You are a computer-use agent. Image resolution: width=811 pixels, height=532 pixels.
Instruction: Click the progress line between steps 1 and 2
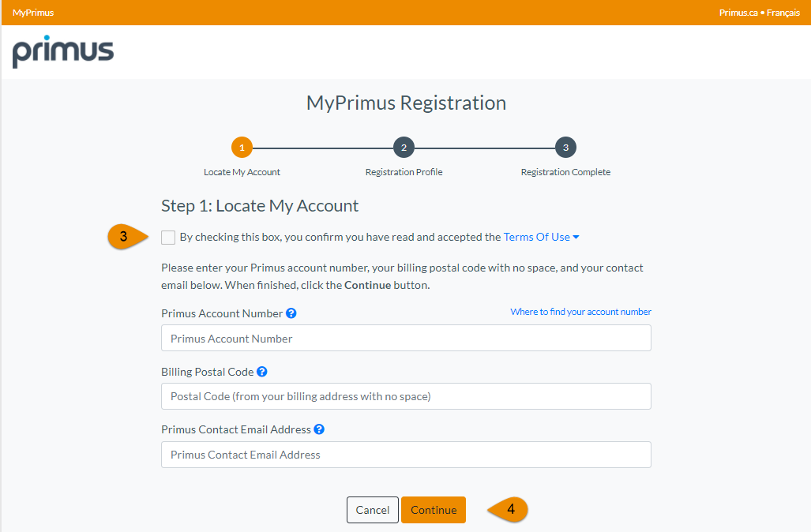(x=322, y=147)
